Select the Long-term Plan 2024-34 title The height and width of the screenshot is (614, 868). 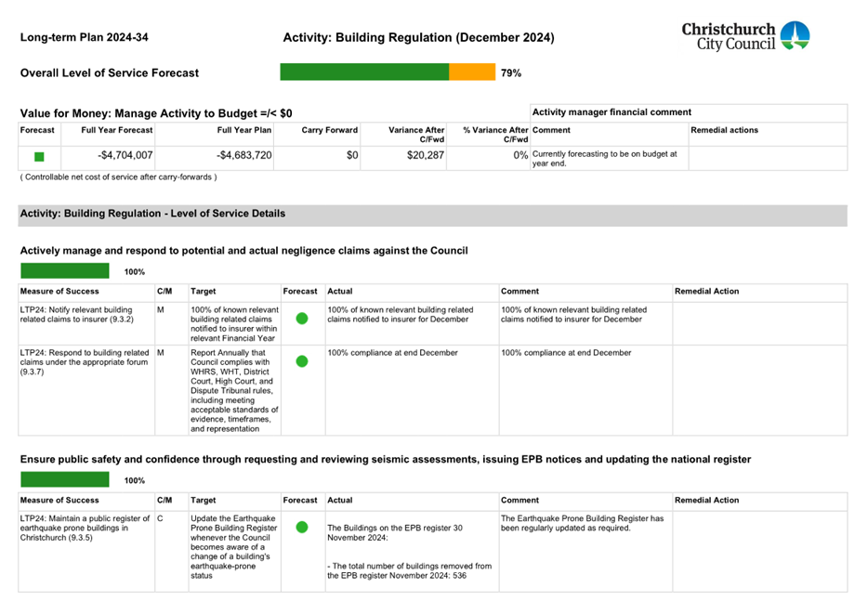coord(84,38)
